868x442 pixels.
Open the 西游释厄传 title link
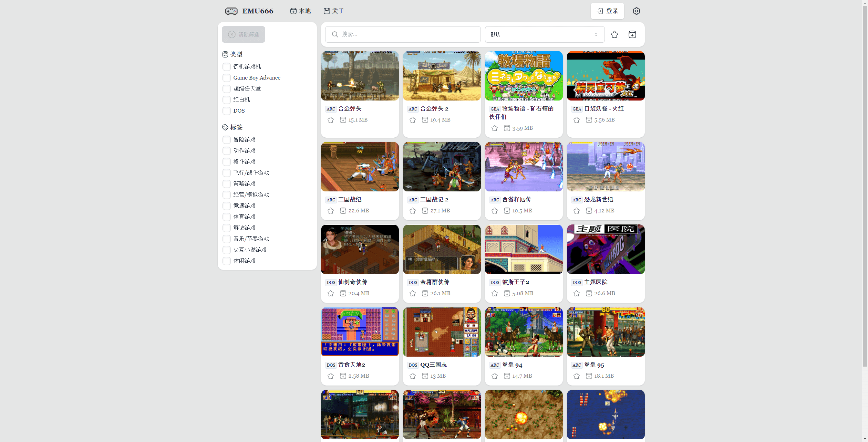(x=517, y=199)
